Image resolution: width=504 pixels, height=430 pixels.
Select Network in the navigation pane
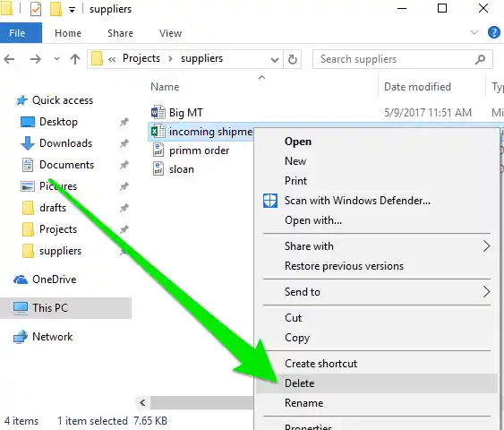click(x=52, y=337)
